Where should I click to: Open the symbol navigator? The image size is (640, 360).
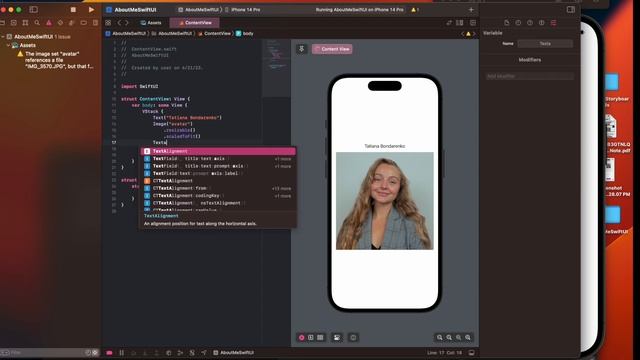(25, 23)
